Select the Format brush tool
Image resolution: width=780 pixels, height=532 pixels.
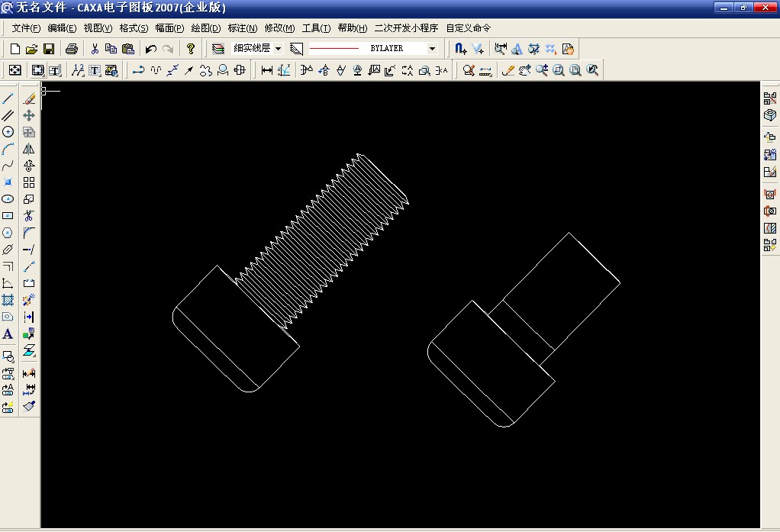29,406
